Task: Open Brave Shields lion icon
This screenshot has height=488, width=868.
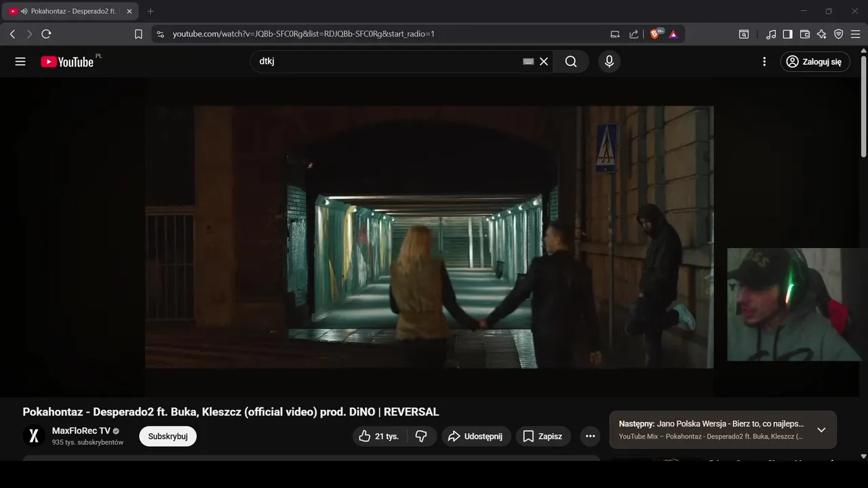Action: (656, 34)
